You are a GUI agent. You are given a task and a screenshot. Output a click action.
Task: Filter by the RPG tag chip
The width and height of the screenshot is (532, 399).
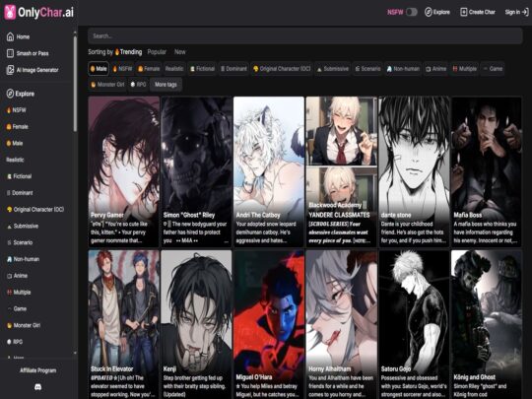(139, 85)
